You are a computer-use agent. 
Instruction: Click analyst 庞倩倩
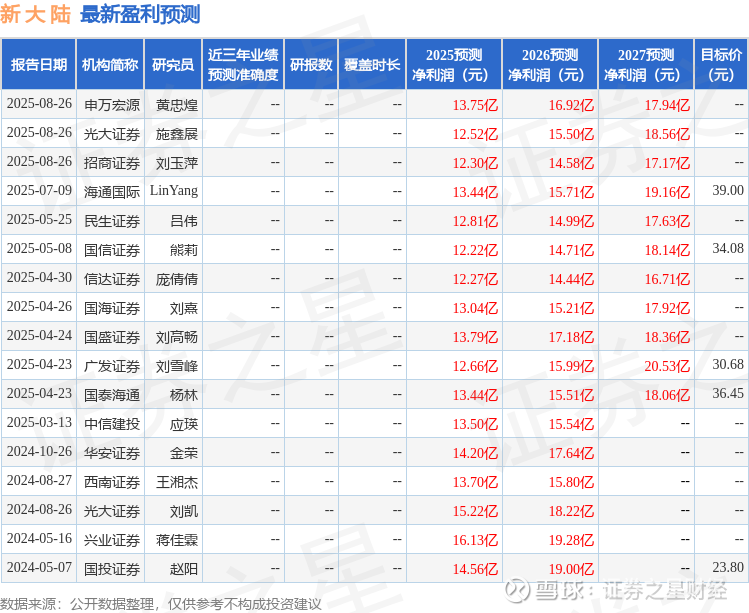(177, 279)
